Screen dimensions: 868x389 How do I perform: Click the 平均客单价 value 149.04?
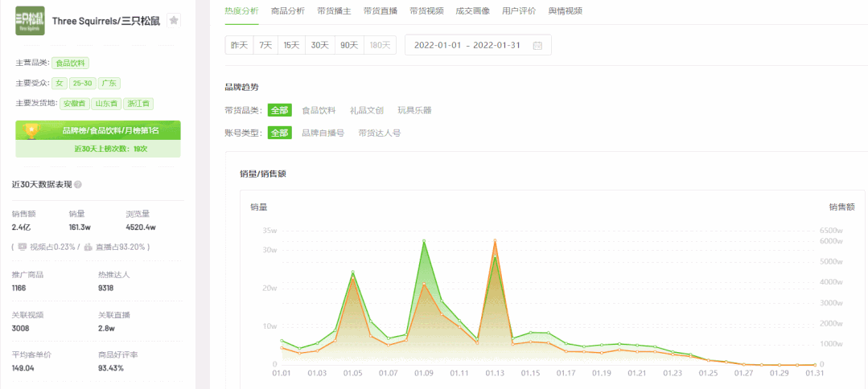(x=23, y=368)
